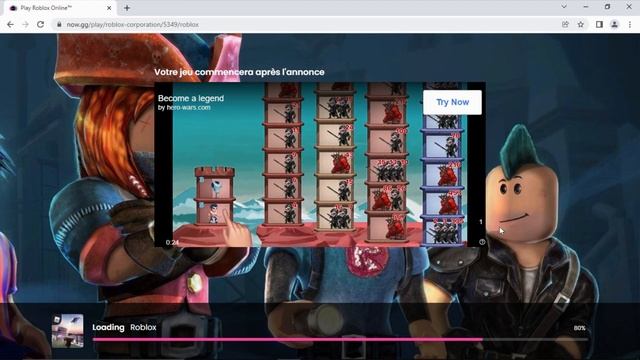Image resolution: width=640 pixels, height=360 pixels.
Task: Open a new browser tab
Action: pos(127,8)
